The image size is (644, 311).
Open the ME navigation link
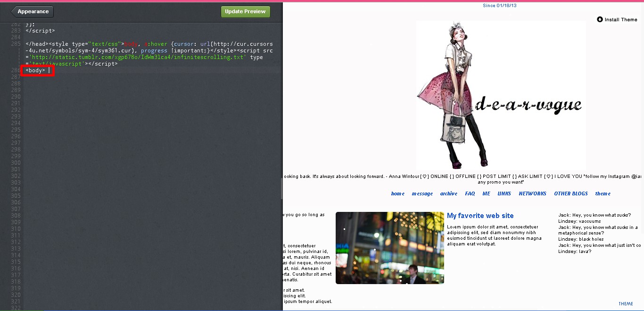[486, 193]
